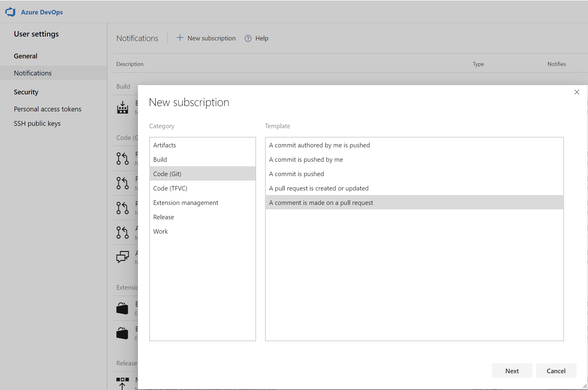
Task: Click the Personal access tokens menu item
Action: [47, 109]
